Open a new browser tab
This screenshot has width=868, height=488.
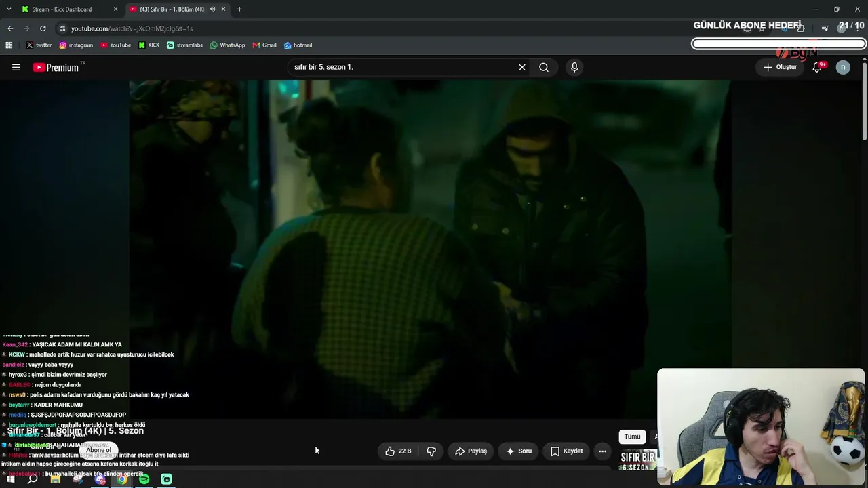click(x=239, y=9)
